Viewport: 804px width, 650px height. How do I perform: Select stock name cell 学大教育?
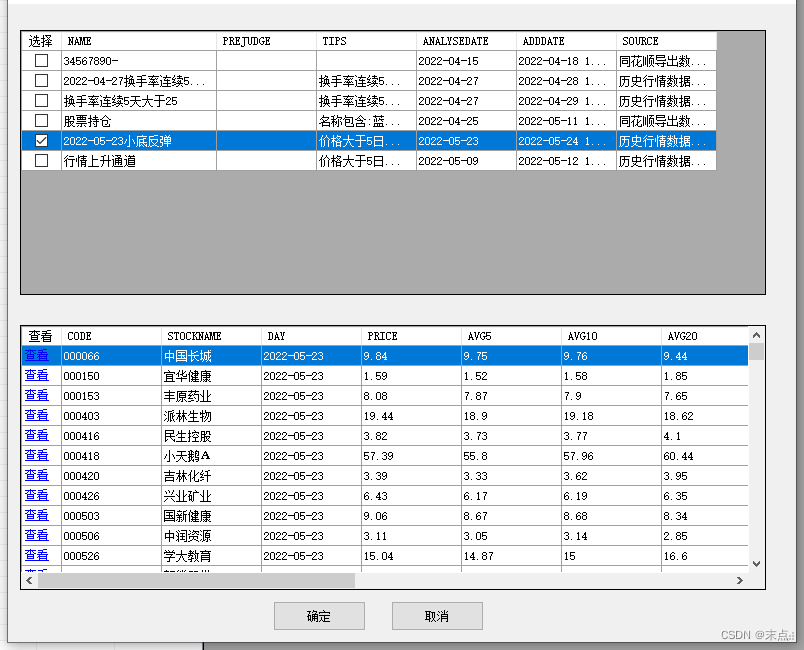click(211, 556)
